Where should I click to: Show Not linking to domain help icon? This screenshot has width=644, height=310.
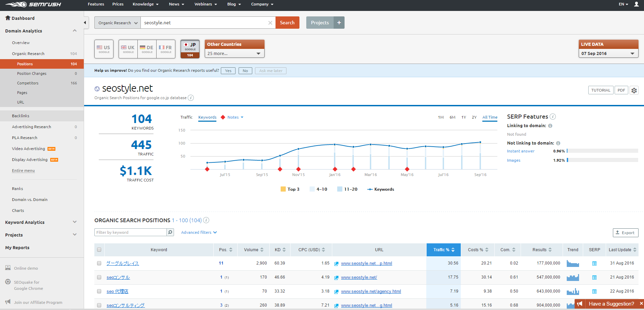pyautogui.click(x=558, y=143)
